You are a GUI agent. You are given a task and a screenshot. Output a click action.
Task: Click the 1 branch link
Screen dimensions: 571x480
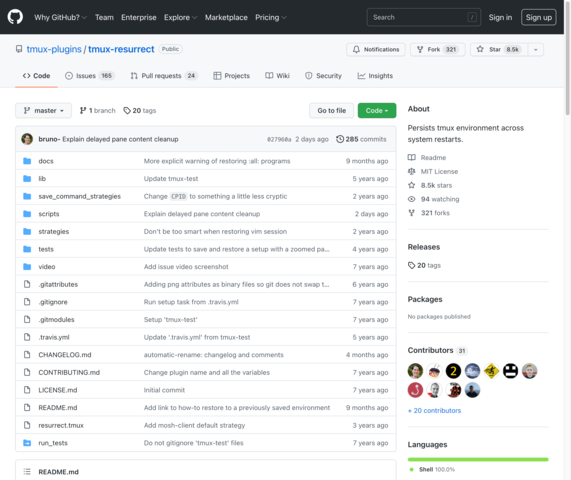pos(98,110)
